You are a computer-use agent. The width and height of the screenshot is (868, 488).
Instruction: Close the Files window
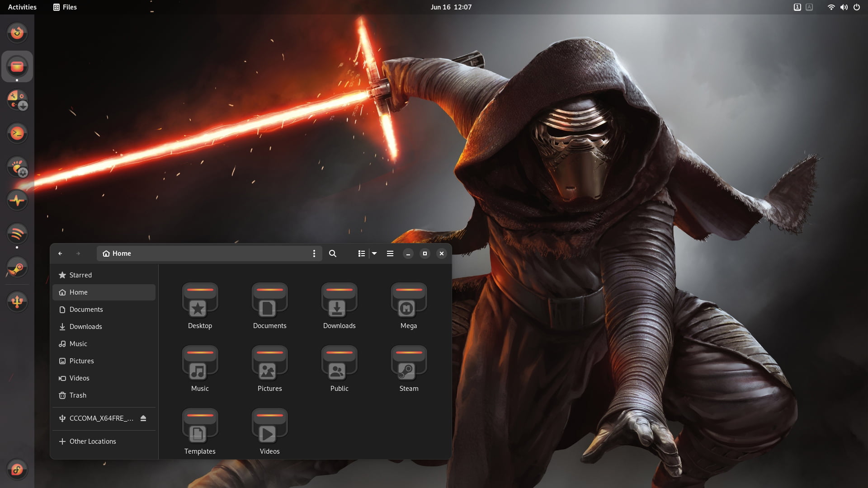tap(442, 253)
